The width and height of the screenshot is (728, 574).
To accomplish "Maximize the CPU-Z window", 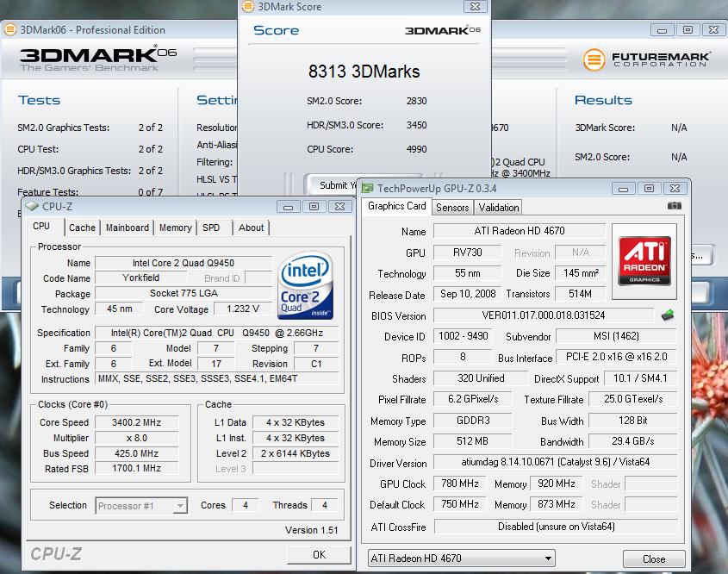I will (314, 207).
